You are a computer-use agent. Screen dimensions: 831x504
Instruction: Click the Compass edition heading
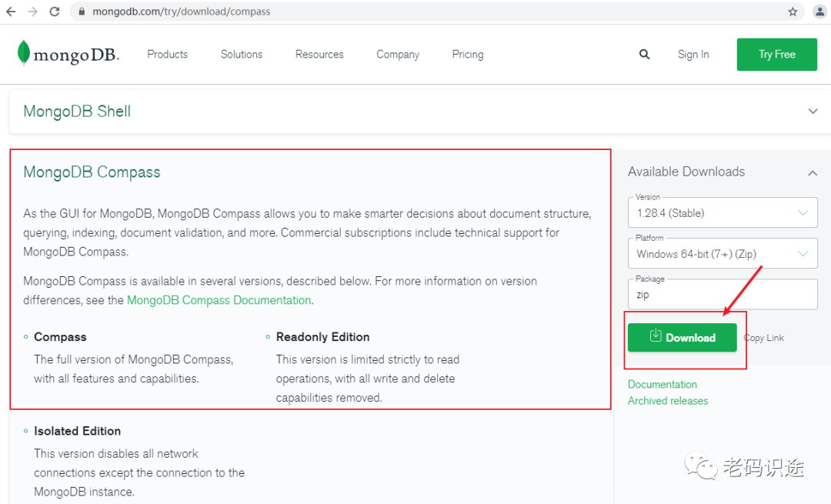[60, 337]
